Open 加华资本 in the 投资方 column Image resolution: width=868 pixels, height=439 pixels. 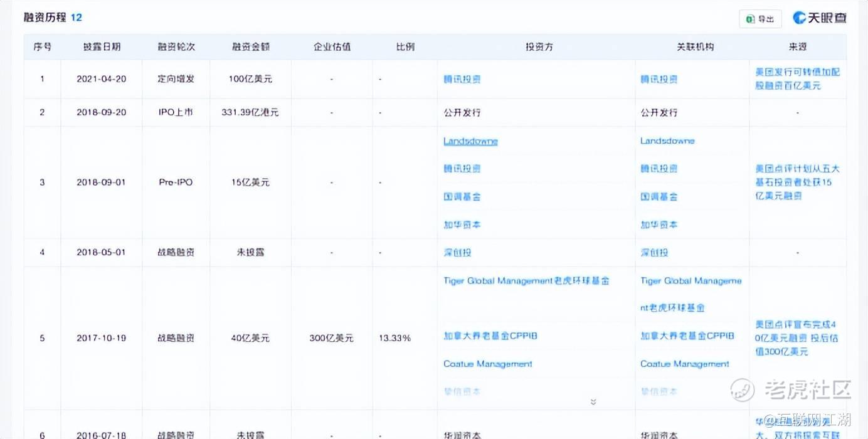(462, 225)
